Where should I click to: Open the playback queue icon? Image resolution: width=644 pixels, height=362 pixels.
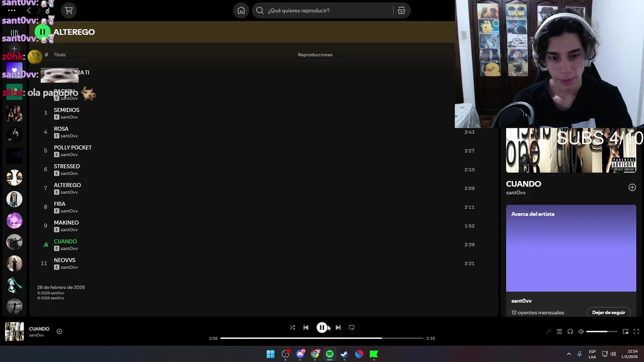tap(559, 331)
